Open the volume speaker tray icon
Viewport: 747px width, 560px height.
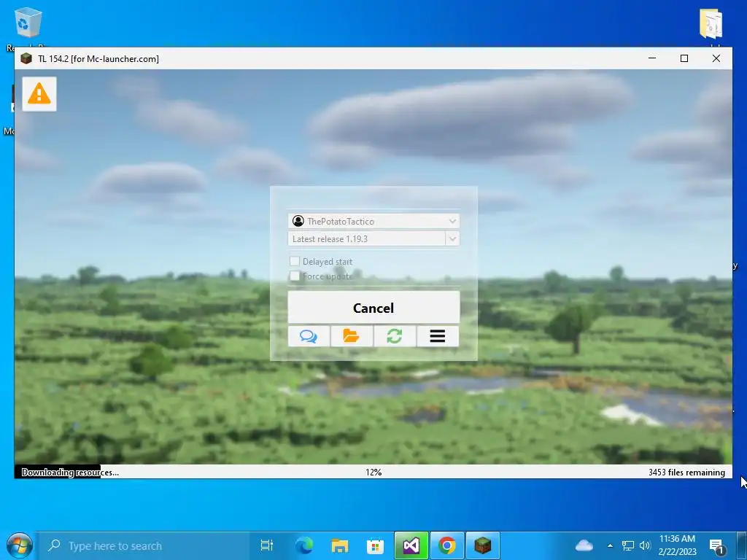click(645, 545)
